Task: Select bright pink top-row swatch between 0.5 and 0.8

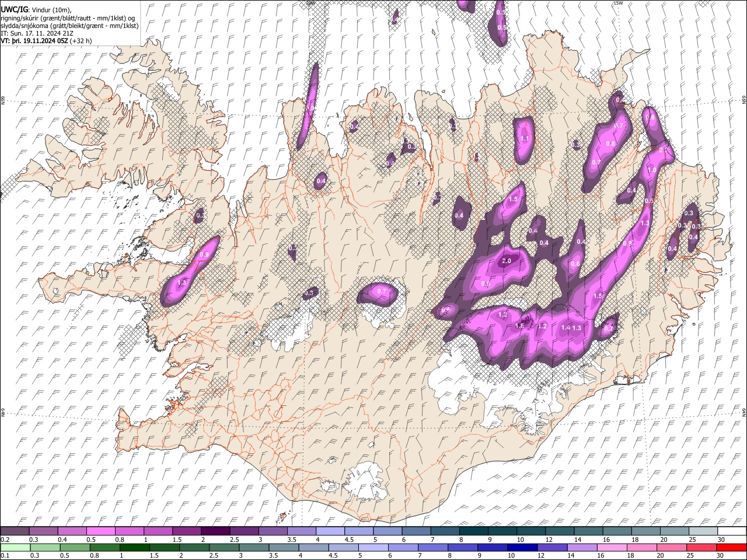Action: point(100,531)
